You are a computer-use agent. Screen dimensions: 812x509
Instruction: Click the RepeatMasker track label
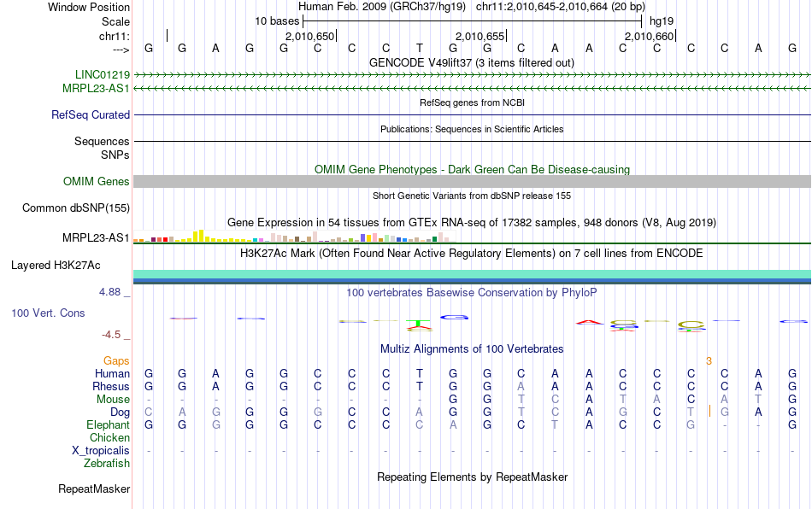click(94, 489)
